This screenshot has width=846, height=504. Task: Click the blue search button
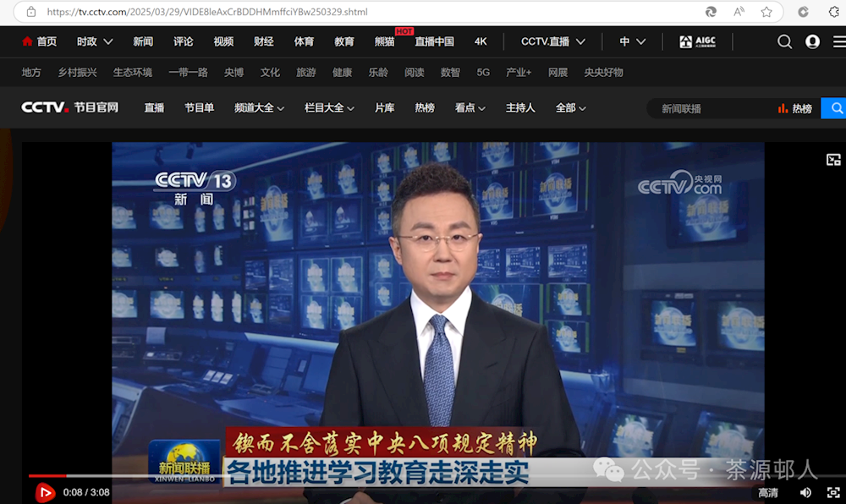(835, 108)
